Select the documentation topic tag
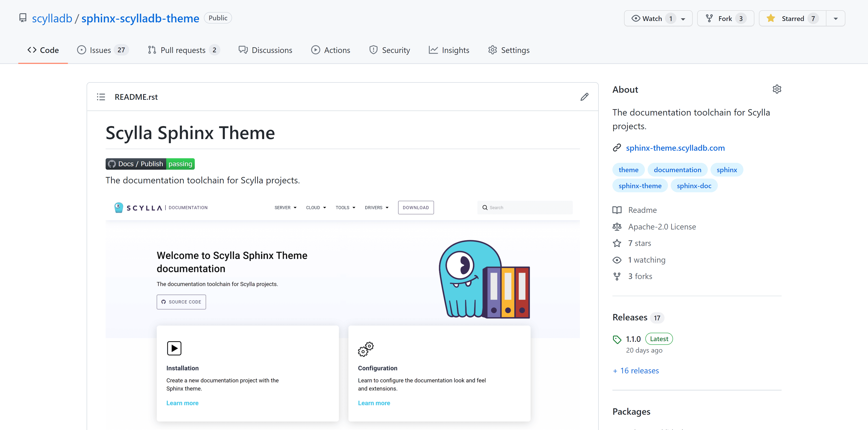Viewport: 868px width, 430px height. point(677,170)
